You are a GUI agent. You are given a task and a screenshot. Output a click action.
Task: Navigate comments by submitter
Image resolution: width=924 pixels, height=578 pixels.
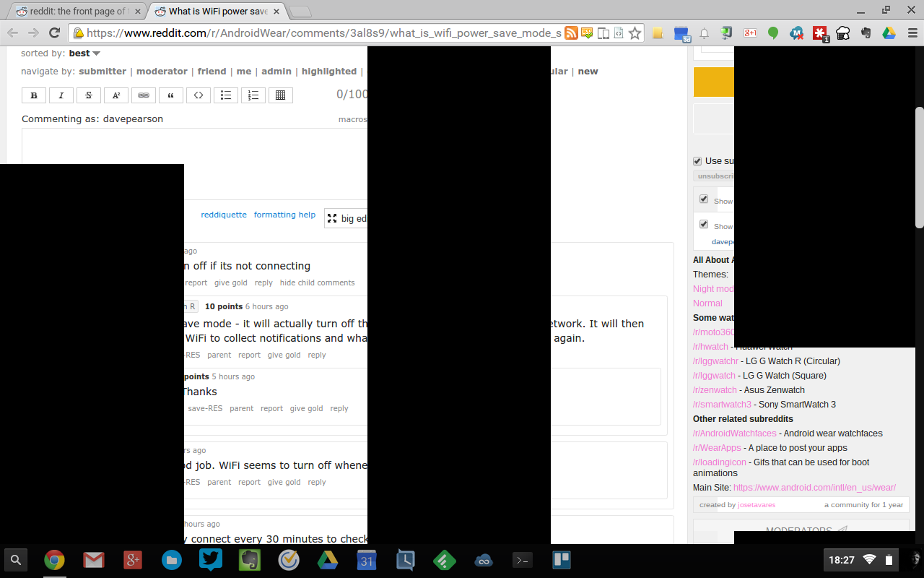click(102, 71)
